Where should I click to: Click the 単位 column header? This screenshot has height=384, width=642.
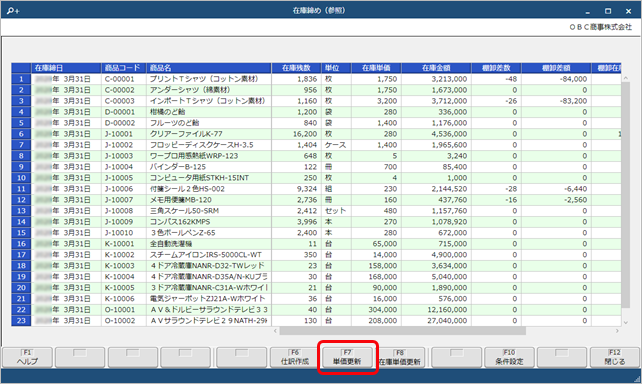336,68
